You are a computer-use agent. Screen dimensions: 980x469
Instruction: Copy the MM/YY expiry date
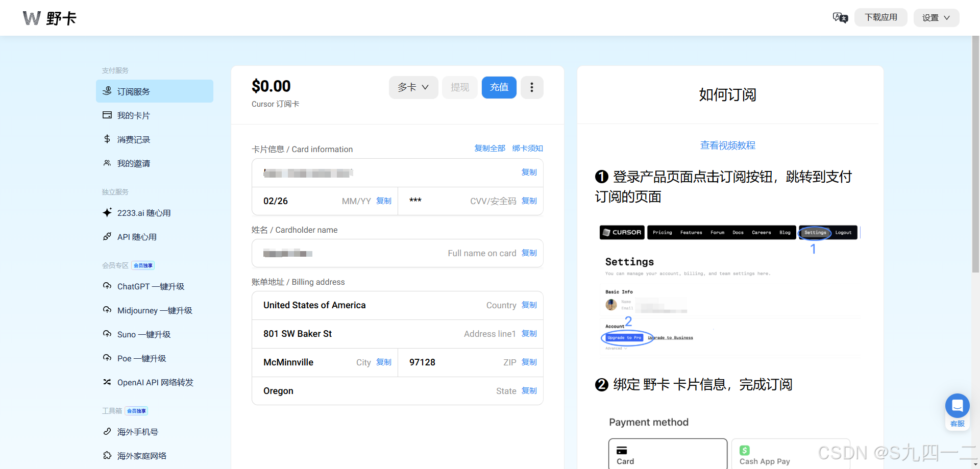click(384, 201)
